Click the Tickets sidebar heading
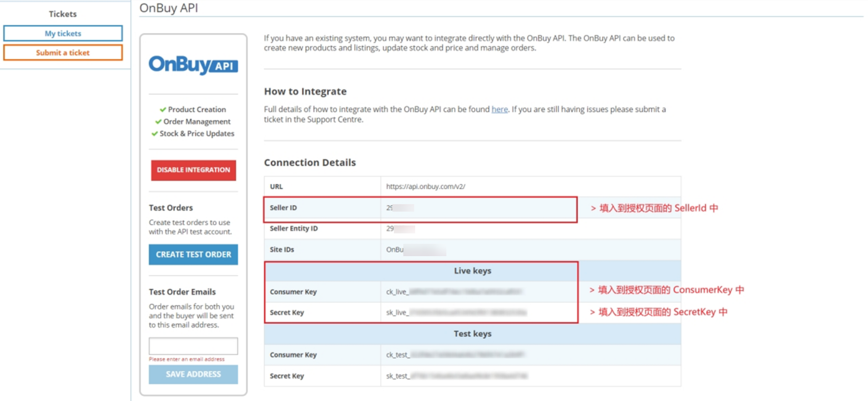868x401 pixels. pyautogui.click(x=63, y=14)
